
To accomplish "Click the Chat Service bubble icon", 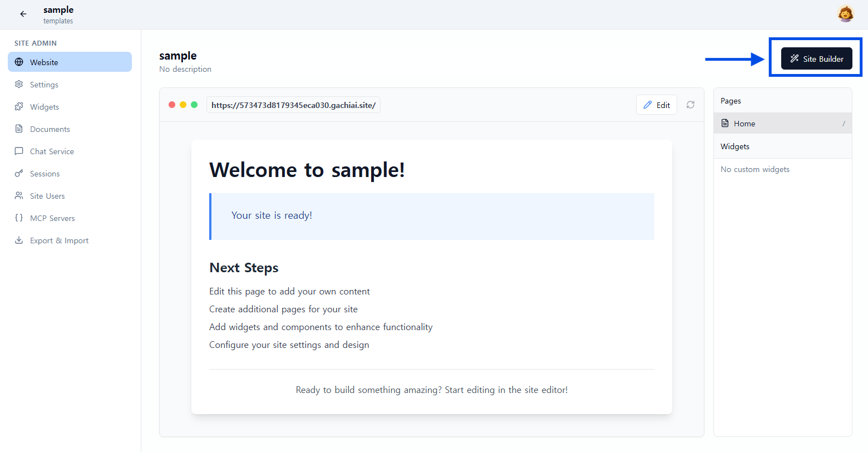I will (x=19, y=151).
